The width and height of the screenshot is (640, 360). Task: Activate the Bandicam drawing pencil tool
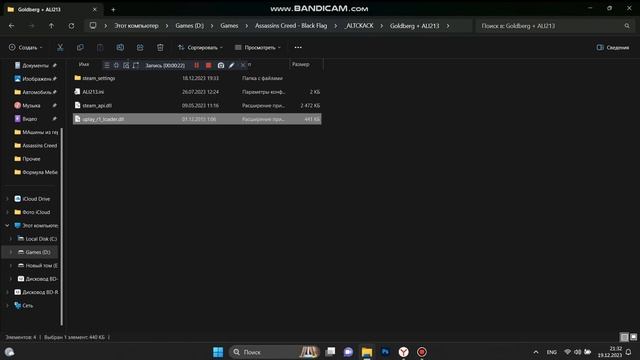231,65
